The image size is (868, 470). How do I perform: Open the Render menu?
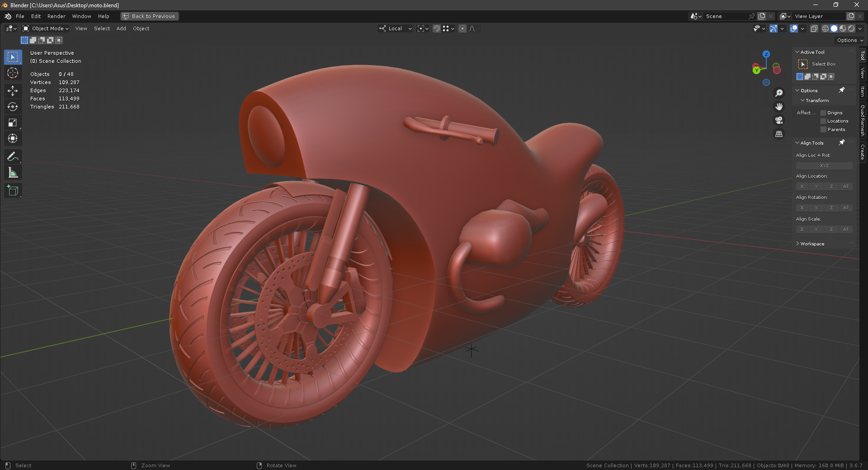[x=57, y=16]
